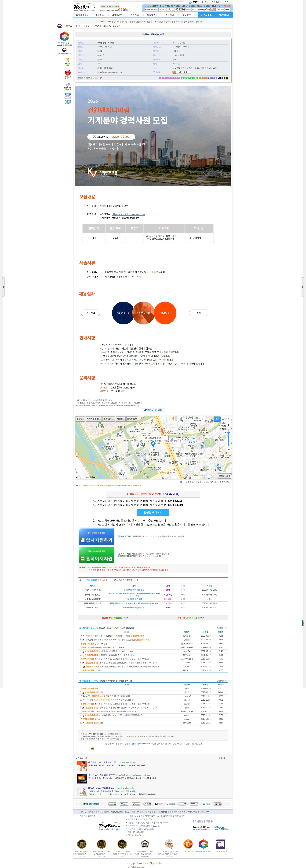Click the 스크랩 scrap icon button
The image size is (306, 868).
[x=212, y=78]
